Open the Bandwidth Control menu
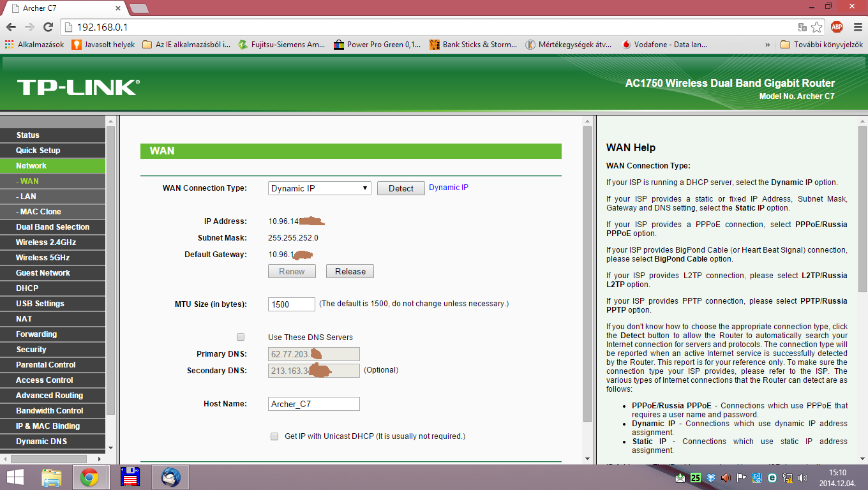 click(52, 411)
